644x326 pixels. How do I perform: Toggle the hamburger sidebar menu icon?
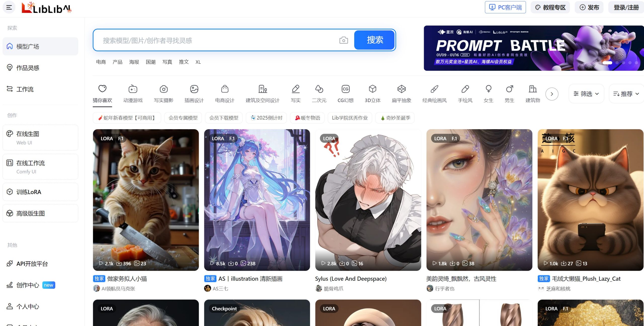click(x=9, y=7)
